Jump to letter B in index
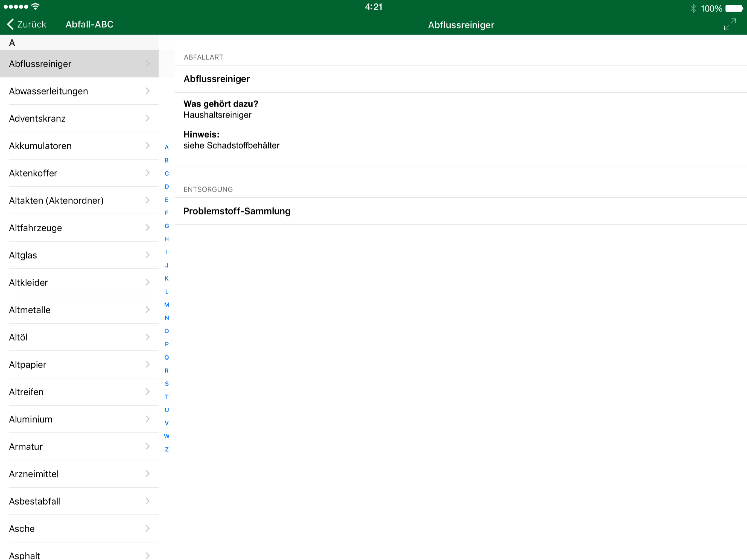The image size is (747, 560). 167,161
